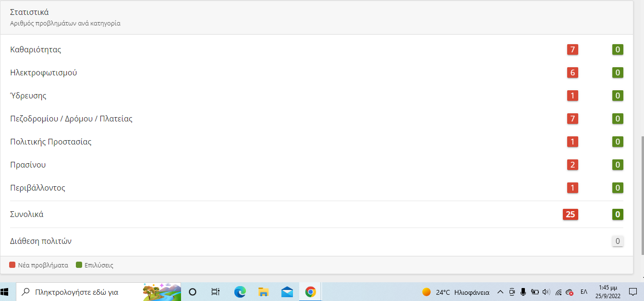Open the volume control in the tray
644x301 pixels.
pyautogui.click(x=546, y=292)
